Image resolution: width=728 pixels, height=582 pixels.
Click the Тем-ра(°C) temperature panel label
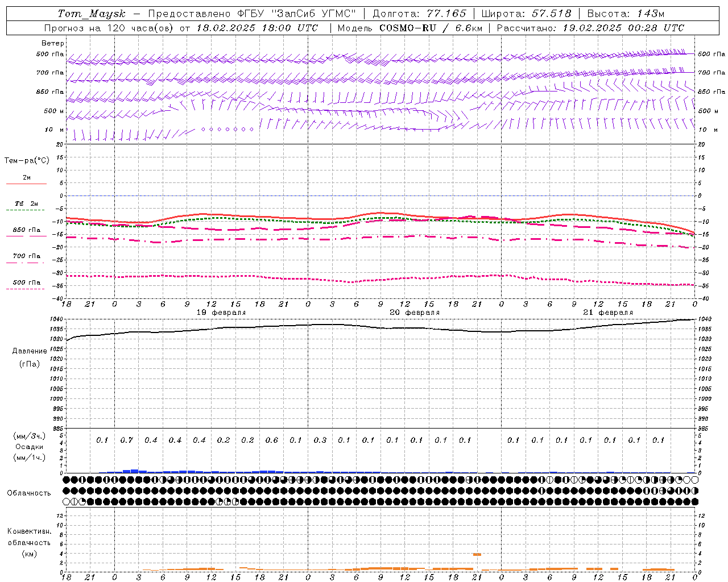(x=27, y=160)
